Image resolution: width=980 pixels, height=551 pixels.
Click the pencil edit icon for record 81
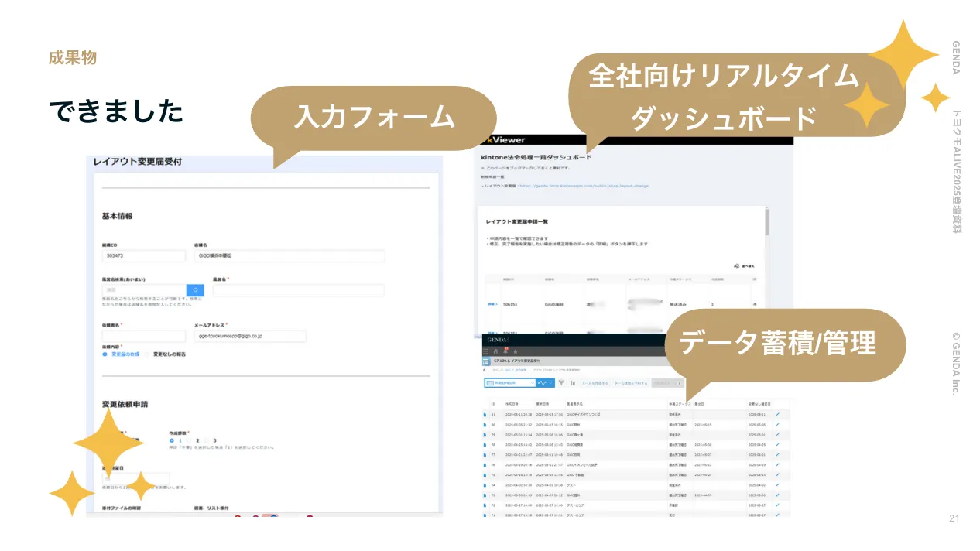click(x=776, y=415)
